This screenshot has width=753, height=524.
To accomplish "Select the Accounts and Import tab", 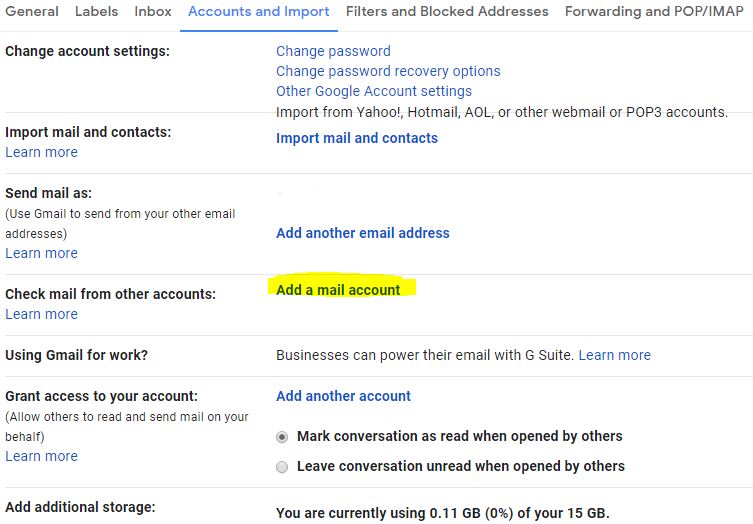I will click(258, 11).
